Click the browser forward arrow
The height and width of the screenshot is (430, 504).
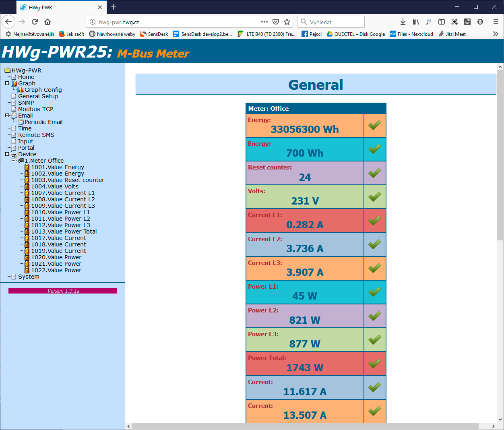22,22
